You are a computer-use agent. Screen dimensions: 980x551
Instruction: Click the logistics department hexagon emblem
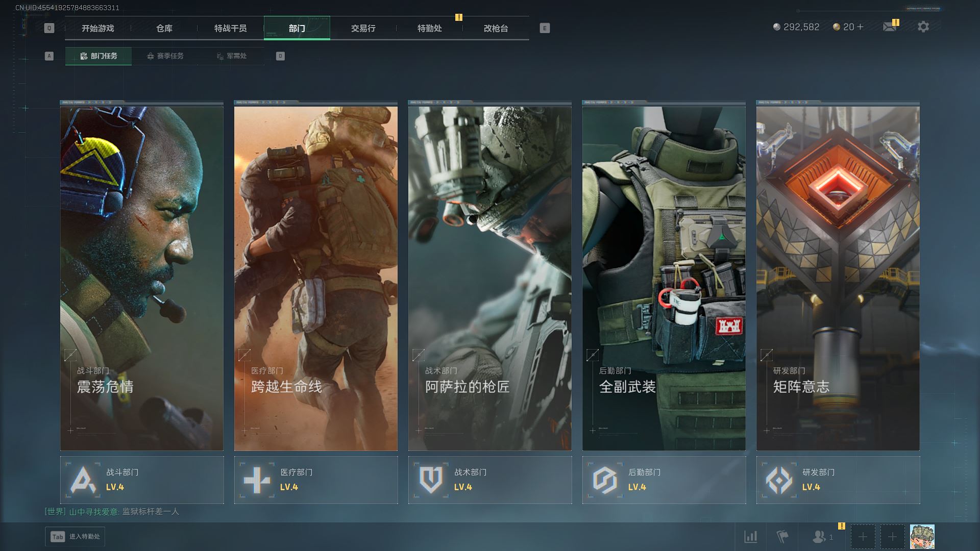605,480
